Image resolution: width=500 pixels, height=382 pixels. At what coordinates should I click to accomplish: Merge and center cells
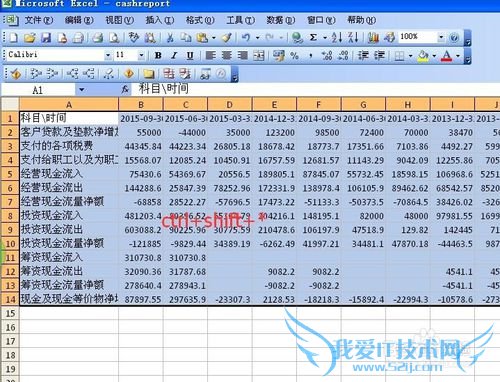pyautogui.click(x=259, y=55)
